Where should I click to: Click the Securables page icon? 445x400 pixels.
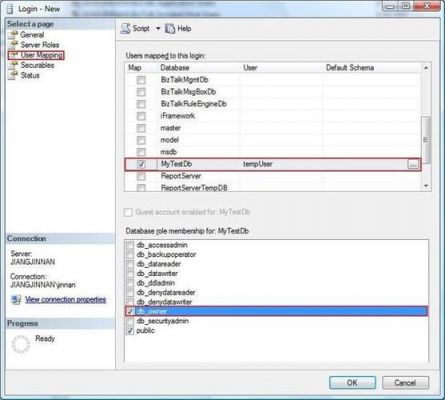13,65
